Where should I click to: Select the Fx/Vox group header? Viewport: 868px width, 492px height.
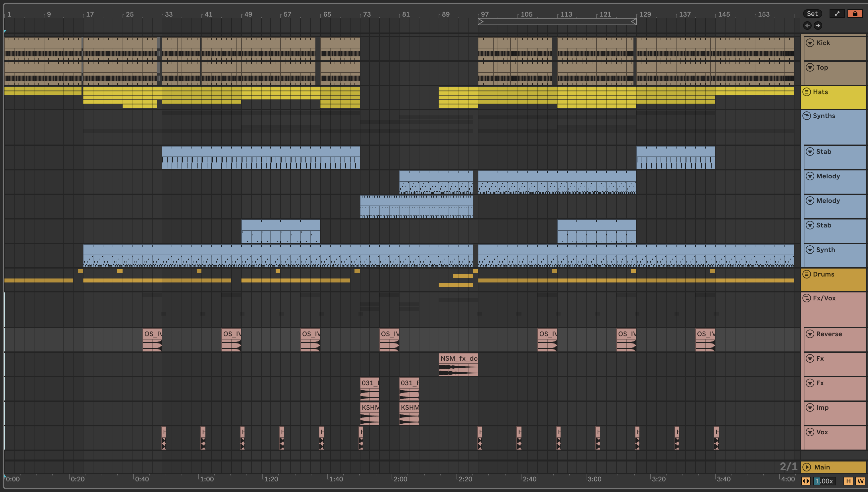tap(824, 298)
